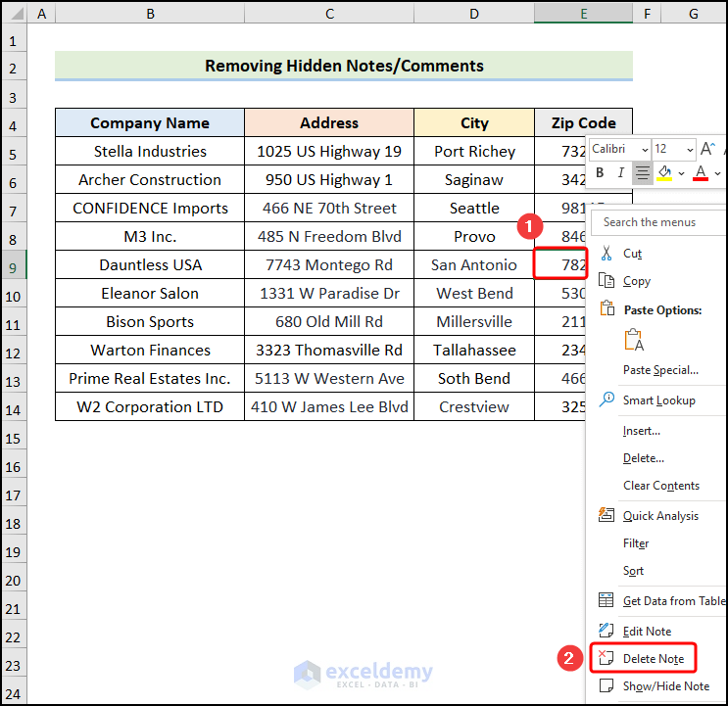This screenshot has height=706, width=728.
Task: Click the Eleanor Salon cell
Action: pyautogui.click(x=150, y=293)
